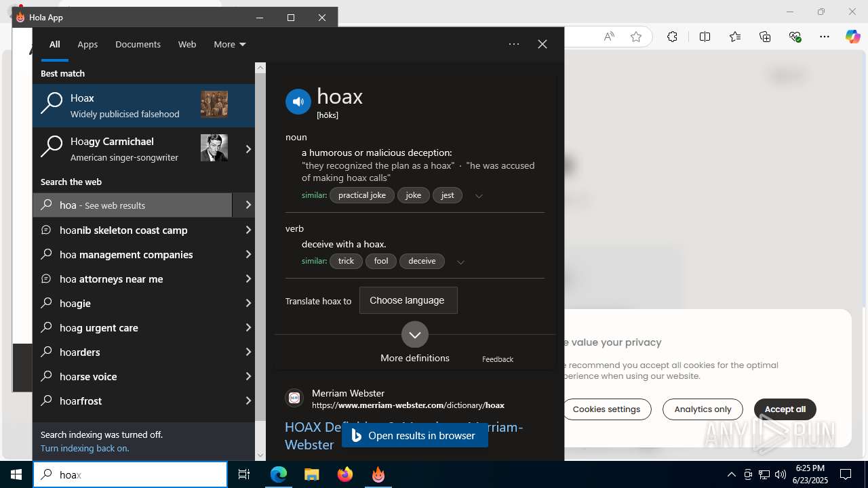Image resolution: width=868 pixels, height=488 pixels.
Task: Switch to the Web search tab
Action: pos(187,44)
